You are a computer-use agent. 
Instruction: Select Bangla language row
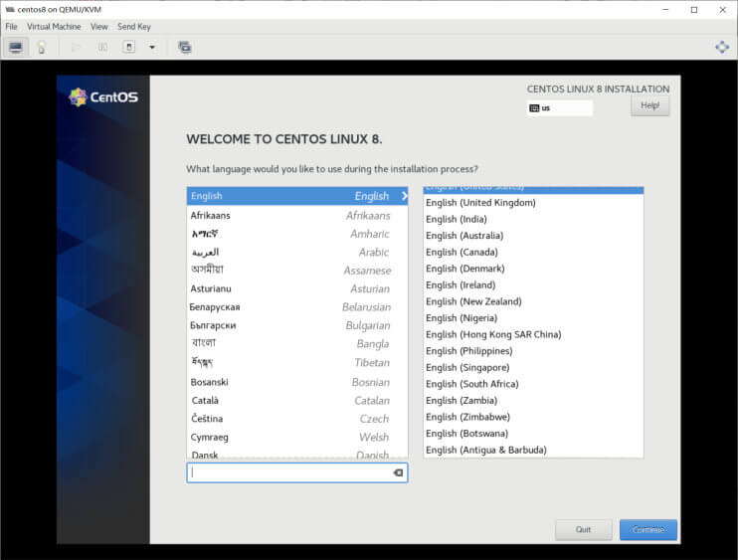pyautogui.click(x=297, y=344)
